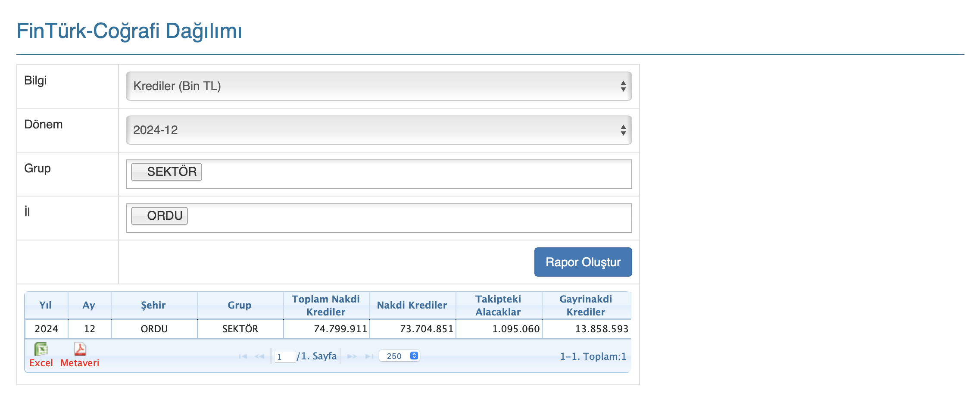Open the Dönem dropdown showing 2024-12
The image size is (980, 418).
[378, 130]
